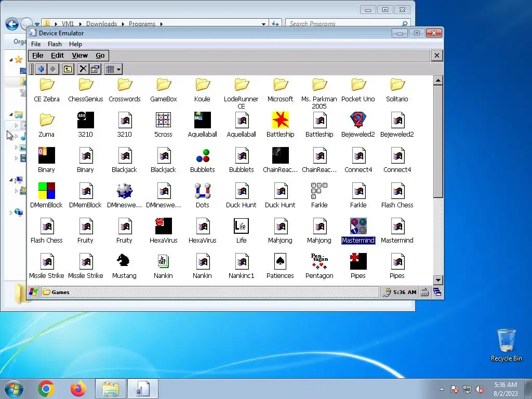The width and height of the screenshot is (532, 399).
Task: Click the CE show desktop tray icon
Action: [437, 292]
